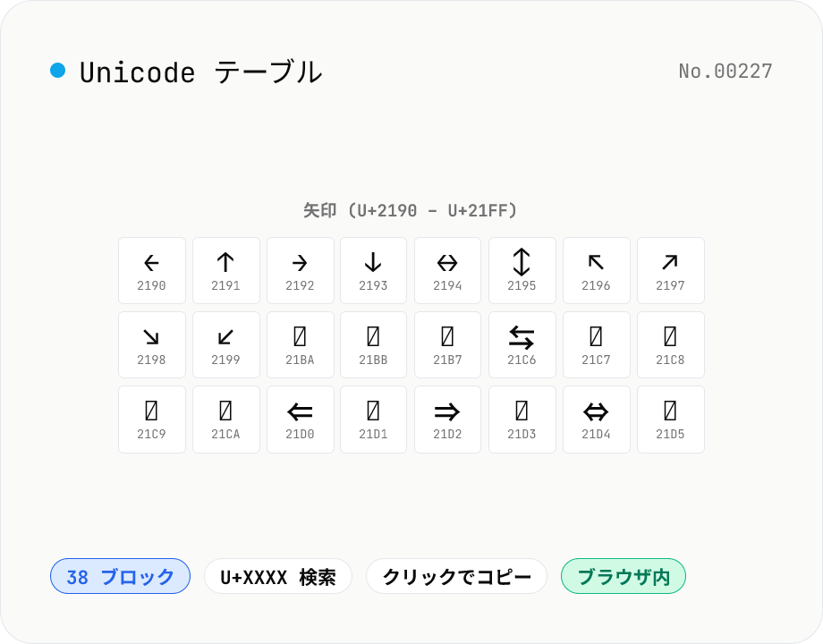This screenshot has width=823, height=644.
Task: Click the ブラウザ内 green pill
Action: 624,576
